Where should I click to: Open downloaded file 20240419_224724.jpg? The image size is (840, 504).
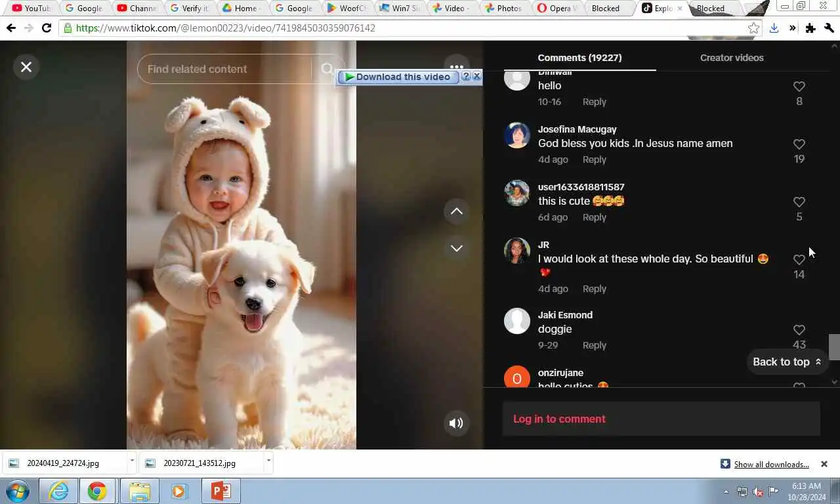click(64, 463)
